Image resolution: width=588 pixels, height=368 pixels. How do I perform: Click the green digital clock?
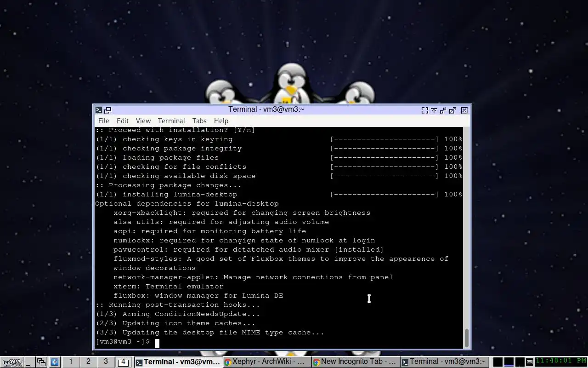pyautogui.click(x=561, y=361)
